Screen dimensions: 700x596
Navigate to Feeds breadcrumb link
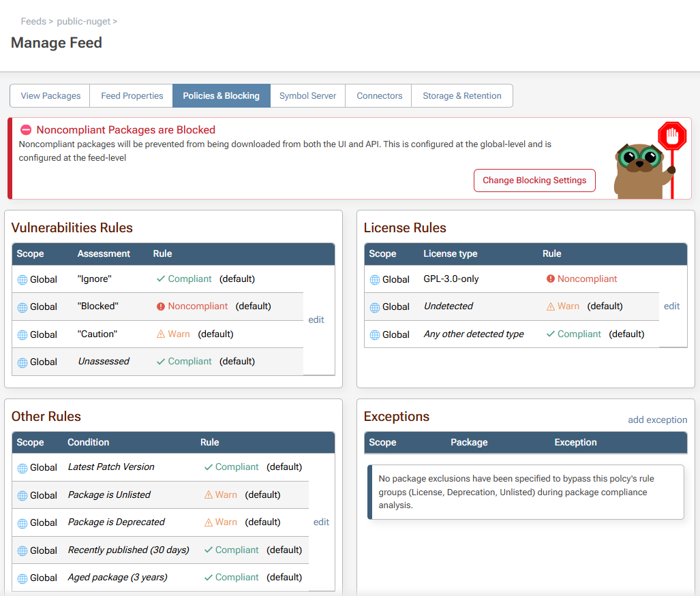(x=33, y=22)
